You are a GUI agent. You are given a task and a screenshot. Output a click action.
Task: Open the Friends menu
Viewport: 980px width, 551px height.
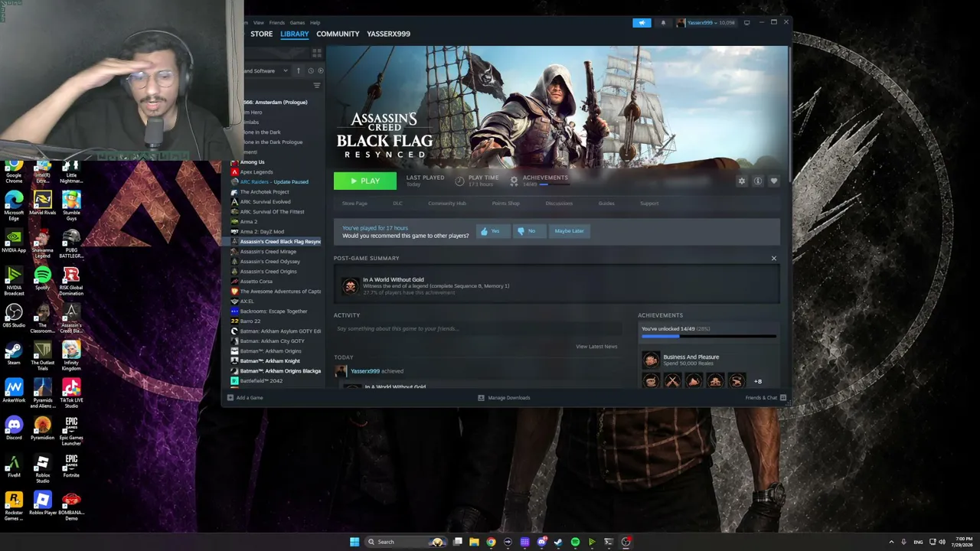point(276,23)
